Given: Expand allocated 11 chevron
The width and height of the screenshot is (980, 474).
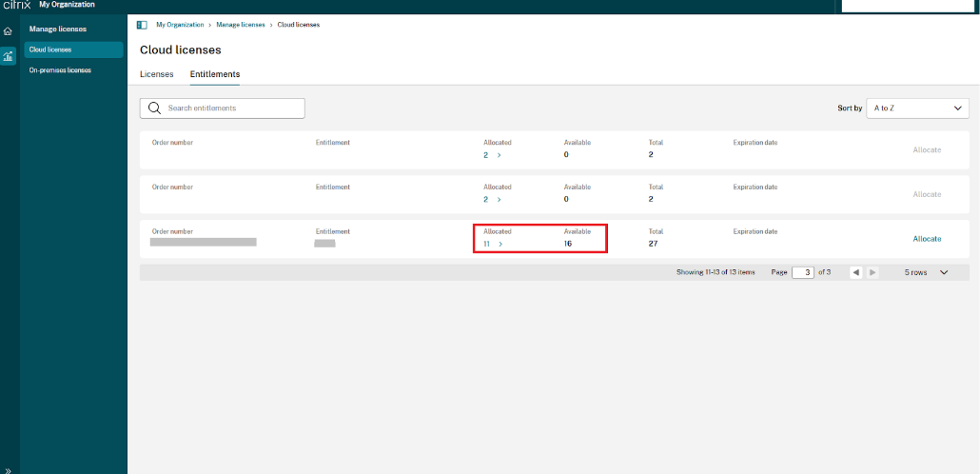Looking at the screenshot, I should click(500, 244).
